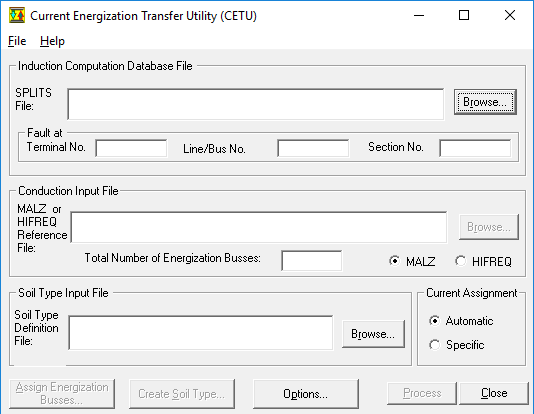The width and height of the screenshot is (534, 414).
Task: Click the Close button at bottom
Action: (x=494, y=393)
